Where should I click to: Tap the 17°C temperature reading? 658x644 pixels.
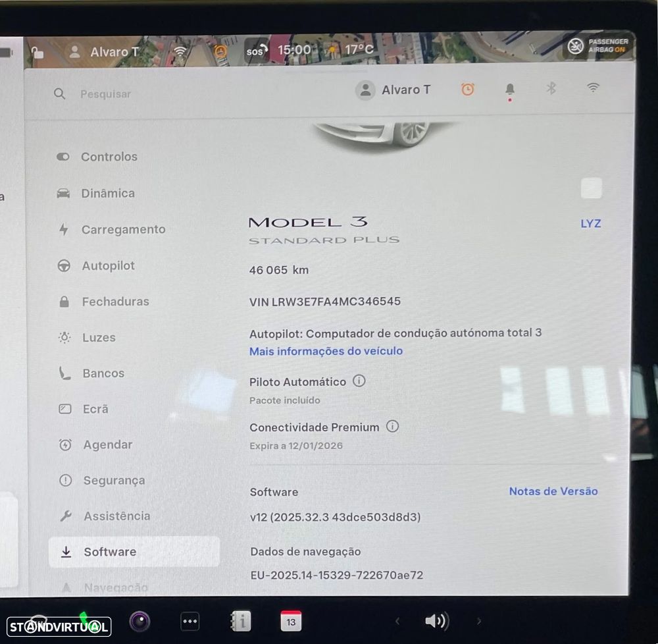(359, 49)
